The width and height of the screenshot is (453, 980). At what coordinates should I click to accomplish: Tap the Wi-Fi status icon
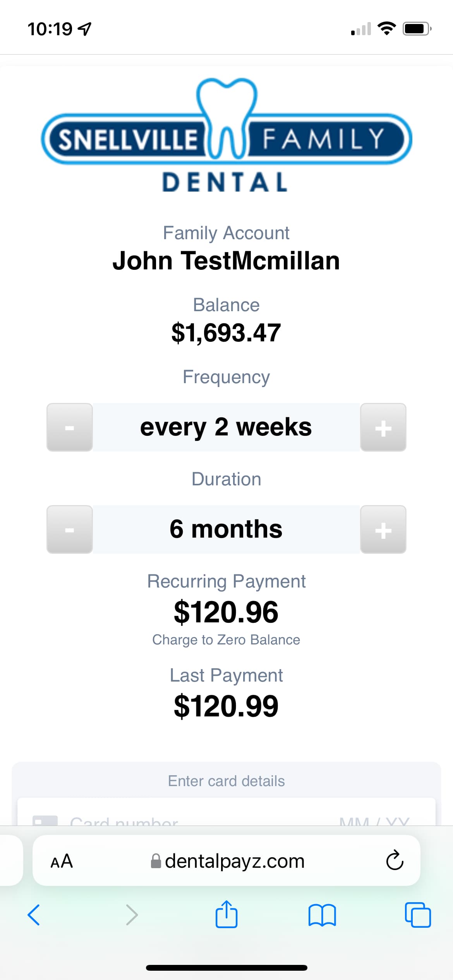click(386, 29)
